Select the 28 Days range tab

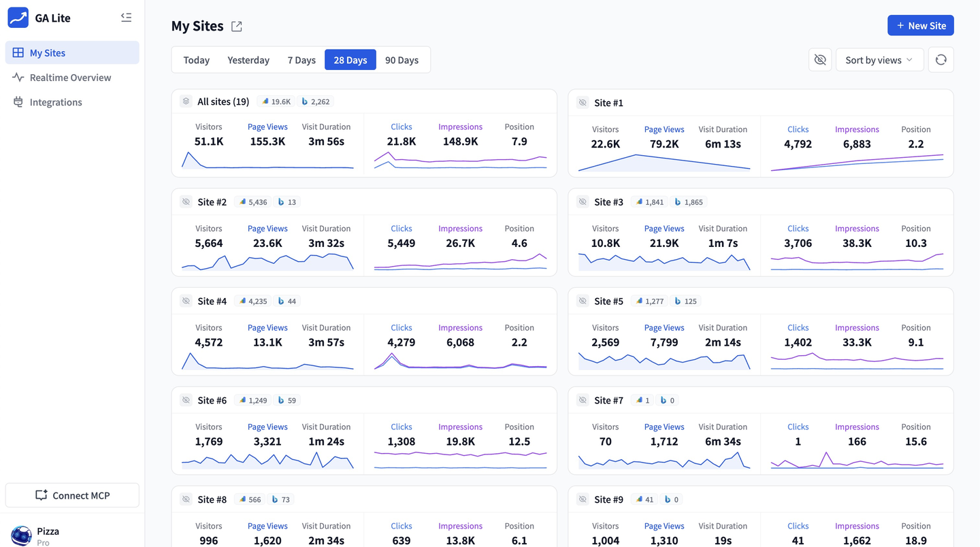tap(350, 60)
